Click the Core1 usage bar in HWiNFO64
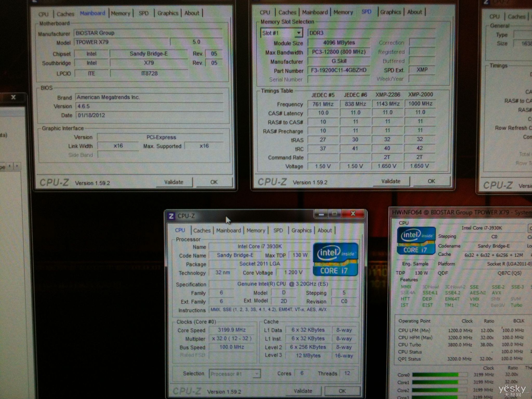532x399 pixels. 440,382
